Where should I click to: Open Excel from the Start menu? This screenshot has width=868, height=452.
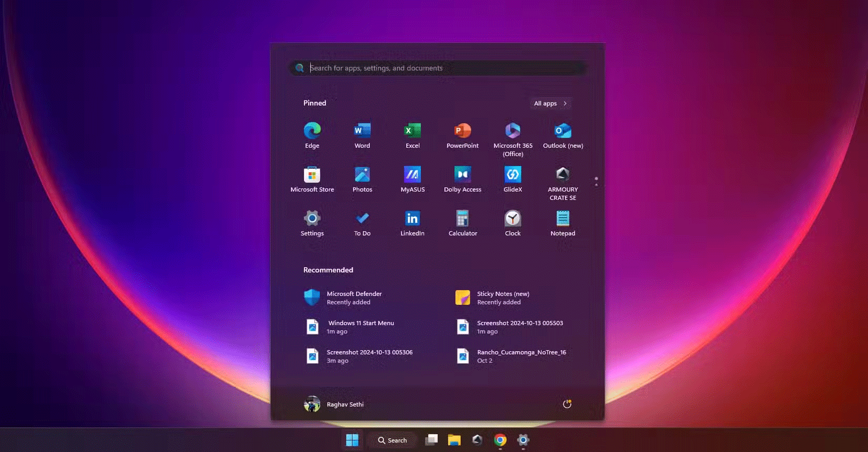click(x=412, y=135)
